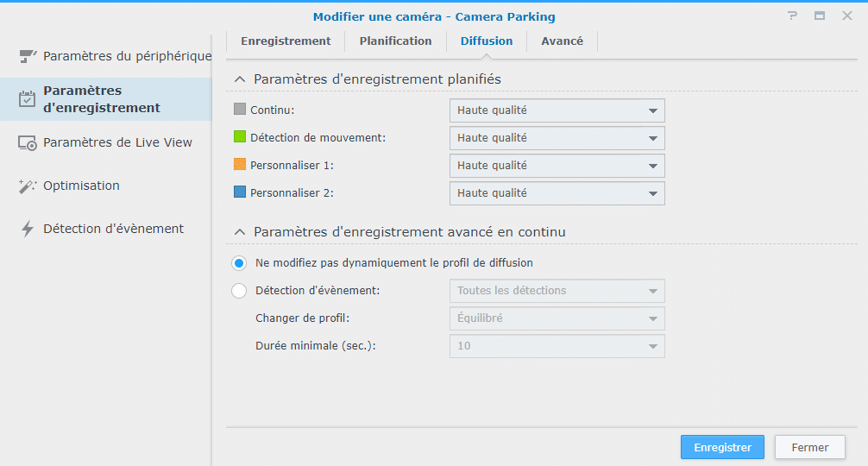Open Optimisation magic wand icon
The height and width of the screenshot is (466, 868).
click(27, 186)
